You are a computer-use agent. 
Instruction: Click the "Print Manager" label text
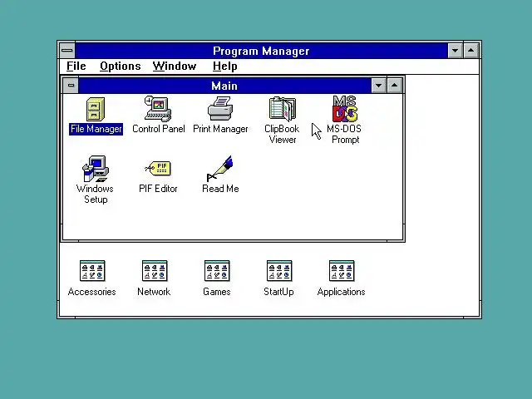[220, 129]
